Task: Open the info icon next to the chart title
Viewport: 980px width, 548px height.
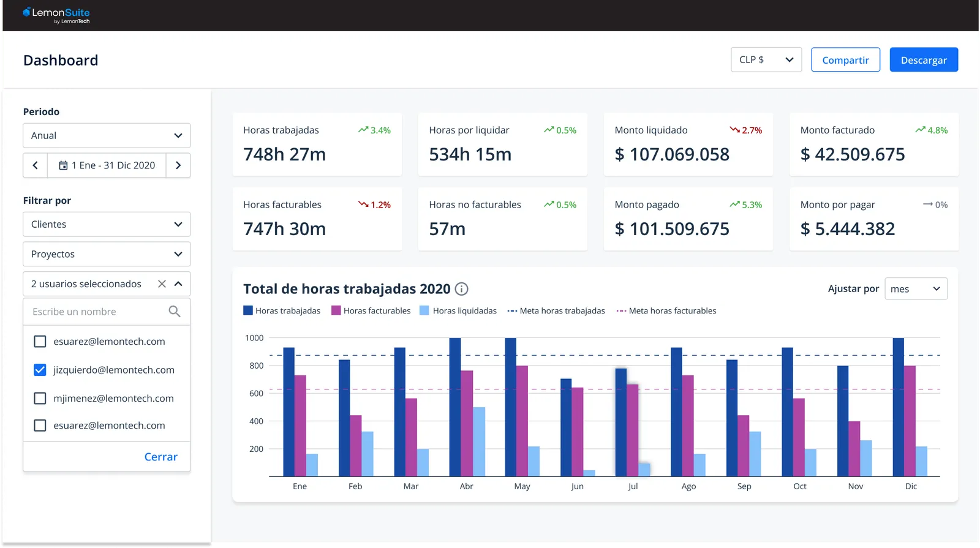Action: (462, 289)
